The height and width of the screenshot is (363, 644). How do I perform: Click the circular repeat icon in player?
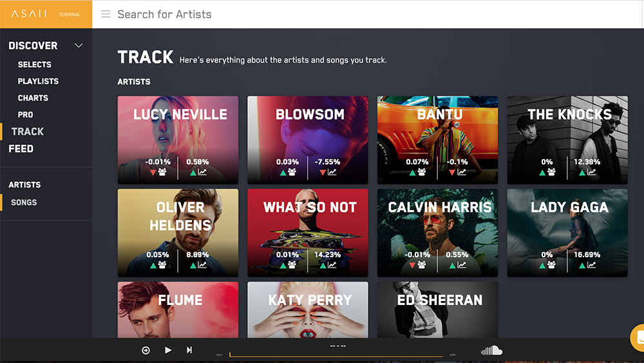pos(146,350)
